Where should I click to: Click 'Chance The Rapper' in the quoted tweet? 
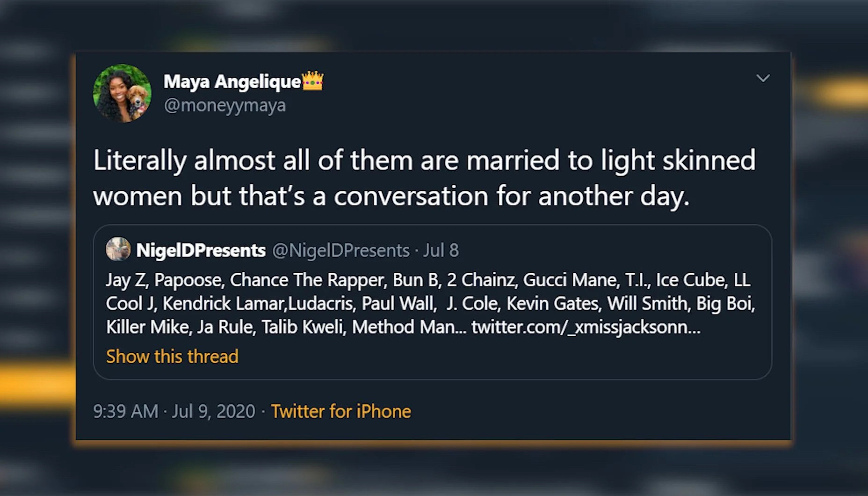[308, 280]
